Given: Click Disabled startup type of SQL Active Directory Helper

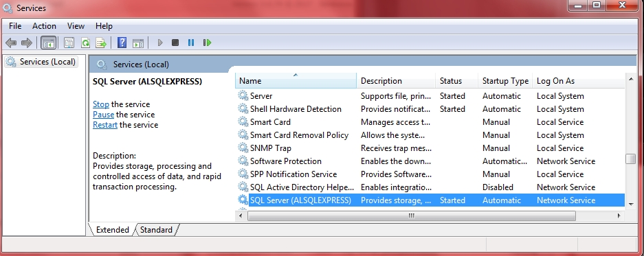Looking at the screenshot, I should coord(498,187).
